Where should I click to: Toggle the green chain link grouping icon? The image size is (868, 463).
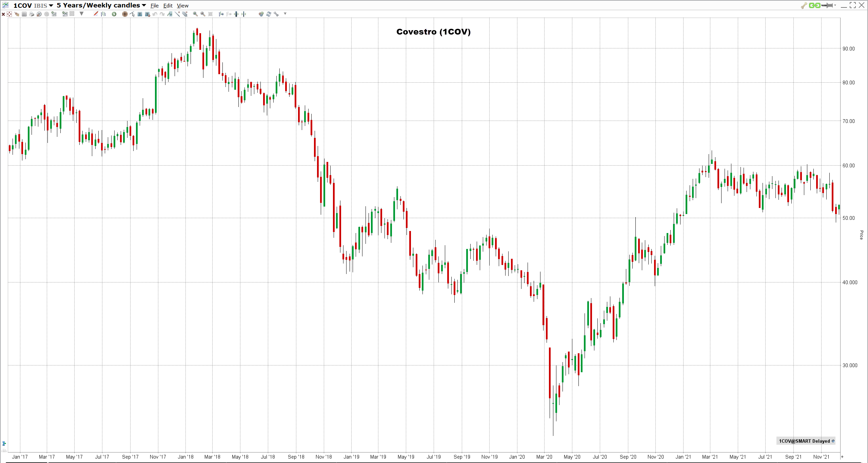point(814,5)
